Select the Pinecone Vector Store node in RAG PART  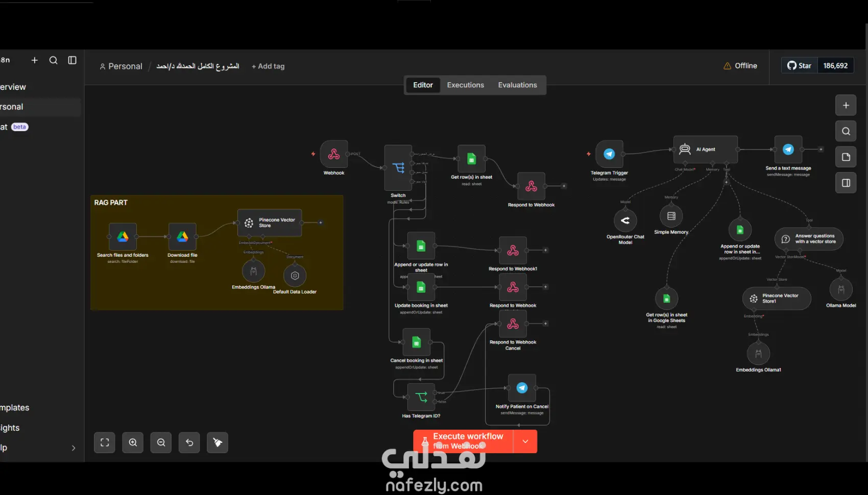[x=270, y=223]
